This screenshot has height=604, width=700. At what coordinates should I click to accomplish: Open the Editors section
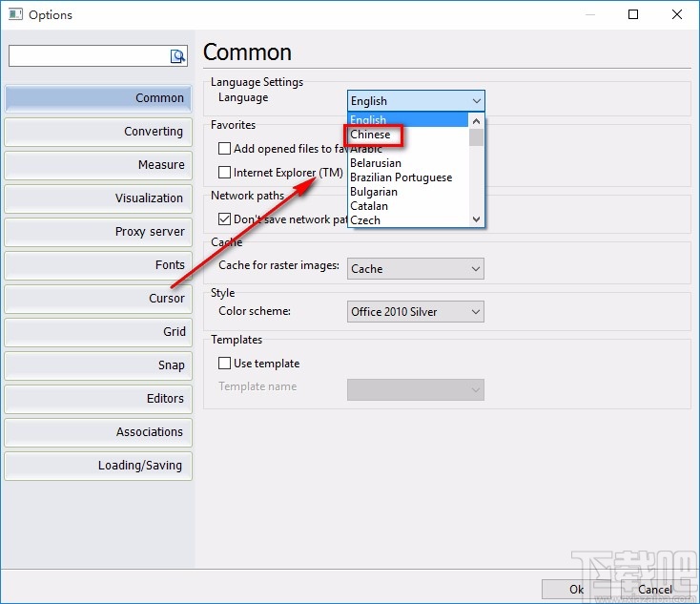coord(98,399)
